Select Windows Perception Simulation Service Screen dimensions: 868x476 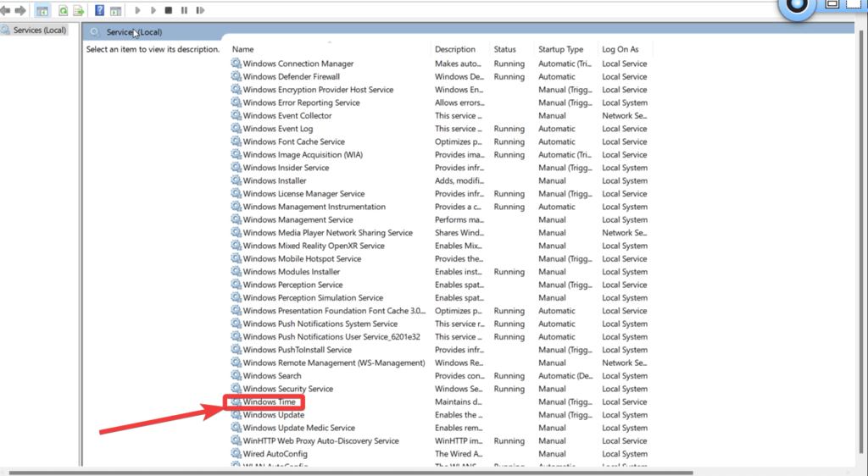313,297
